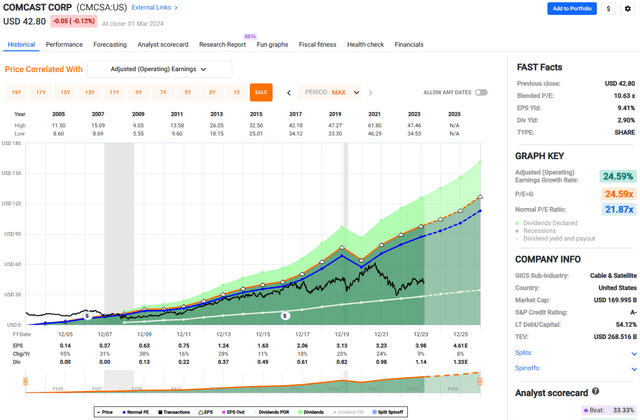Open the Adjusted (Operating) Earnings dropdown

point(160,69)
